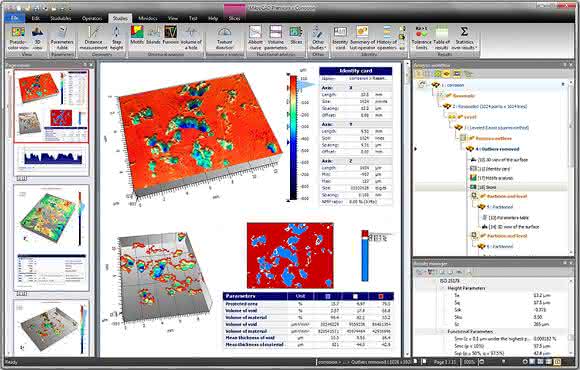Viewport: 580px width, 370px height.
Task: Open the Edit tab
Action: tap(36, 18)
